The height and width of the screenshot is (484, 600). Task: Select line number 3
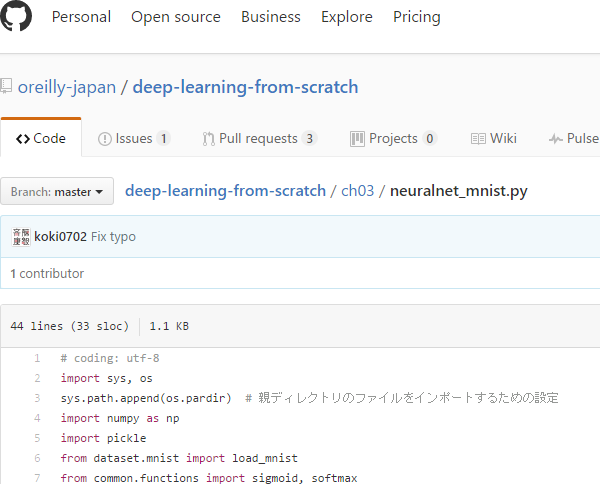click(37, 398)
